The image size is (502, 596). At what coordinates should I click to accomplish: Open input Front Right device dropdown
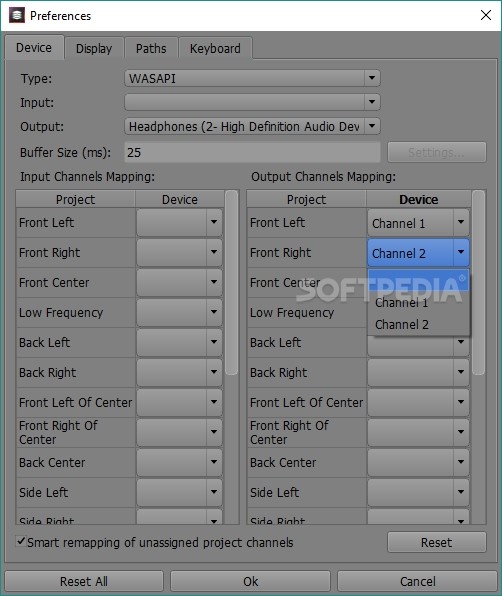point(179,252)
